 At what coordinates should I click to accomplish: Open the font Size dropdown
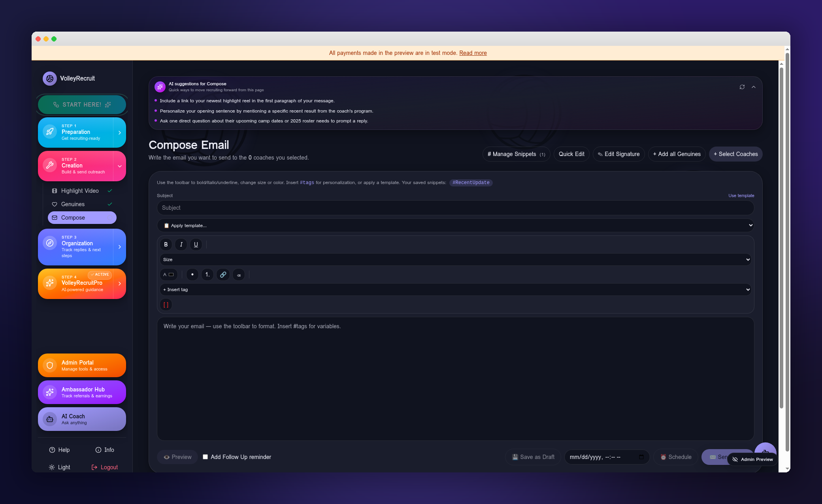click(456, 260)
